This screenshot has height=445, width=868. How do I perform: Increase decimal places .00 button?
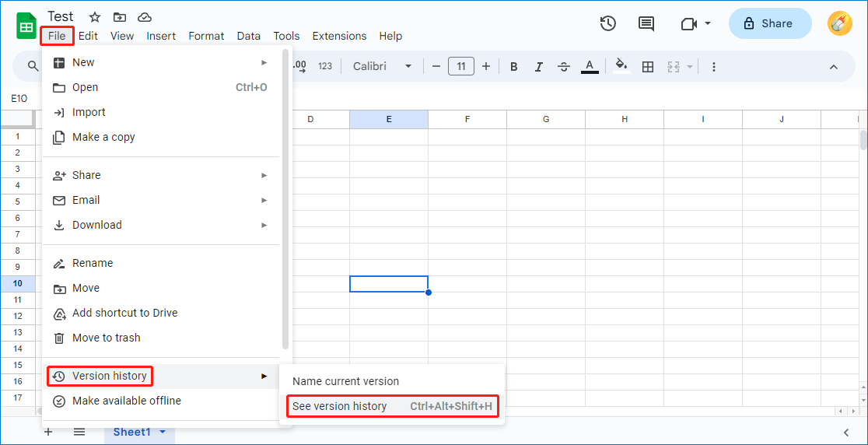(x=299, y=66)
